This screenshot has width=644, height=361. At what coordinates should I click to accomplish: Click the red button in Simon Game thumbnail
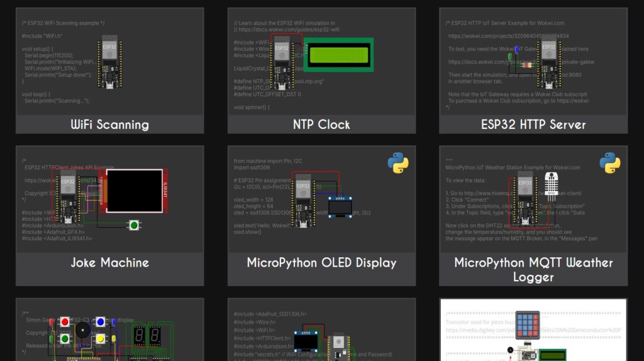(x=65, y=321)
